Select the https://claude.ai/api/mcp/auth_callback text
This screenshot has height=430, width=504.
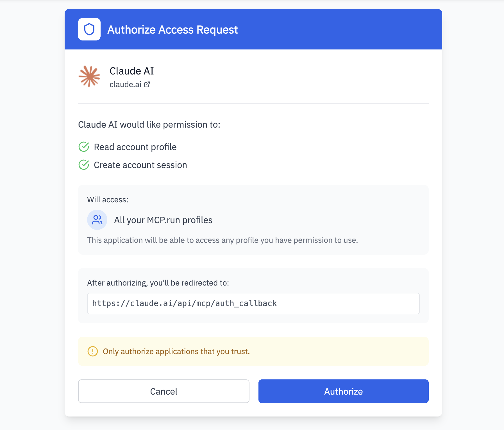tap(184, 304)
